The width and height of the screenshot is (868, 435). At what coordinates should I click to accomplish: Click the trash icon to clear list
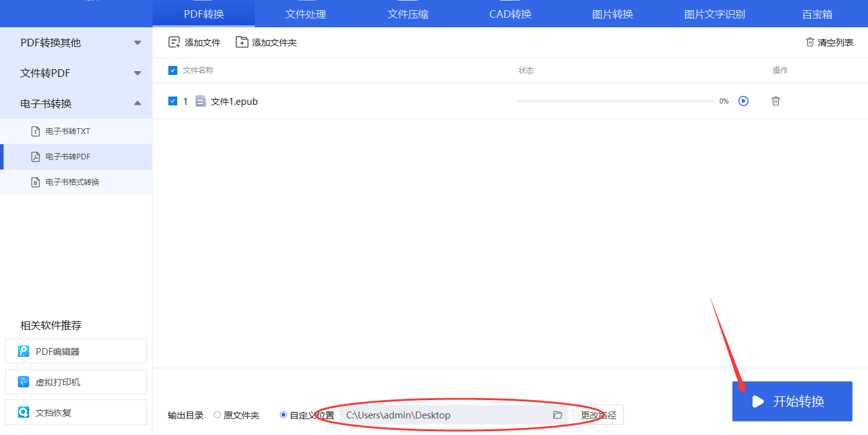click(810, 43)
